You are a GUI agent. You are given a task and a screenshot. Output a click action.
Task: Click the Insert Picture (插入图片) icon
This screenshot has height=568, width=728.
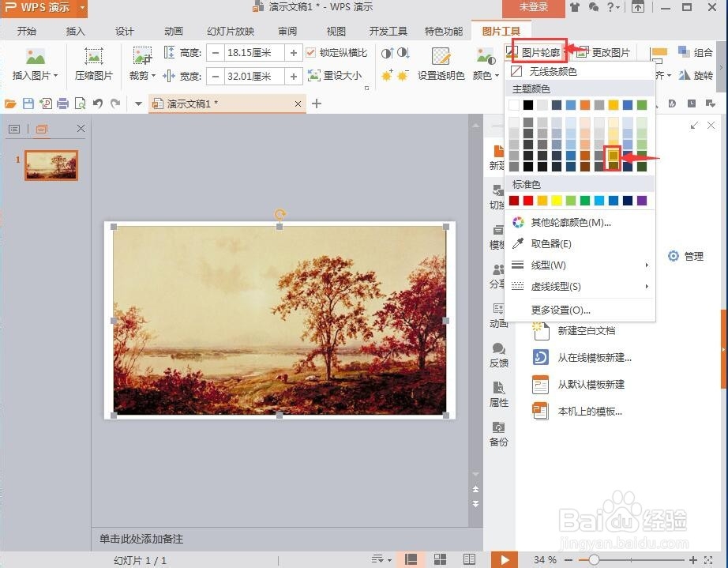36,57
